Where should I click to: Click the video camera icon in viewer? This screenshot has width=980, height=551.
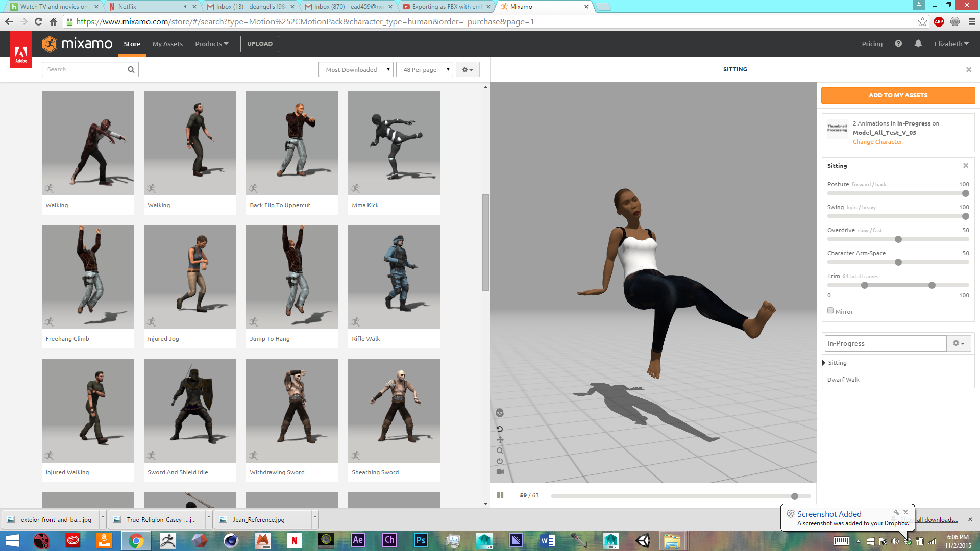pyautogui.click(x=500, y=472)
